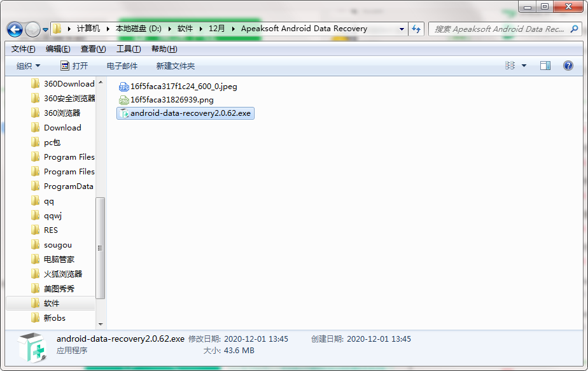Change view with the view icon
Viewport: 588px width, 371px height.
(510, 66)
